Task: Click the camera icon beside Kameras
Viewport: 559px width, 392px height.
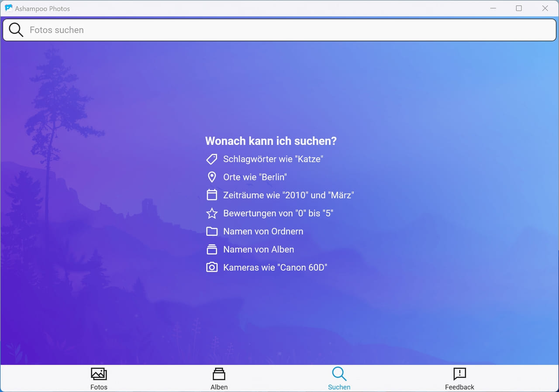Action: 212,268
